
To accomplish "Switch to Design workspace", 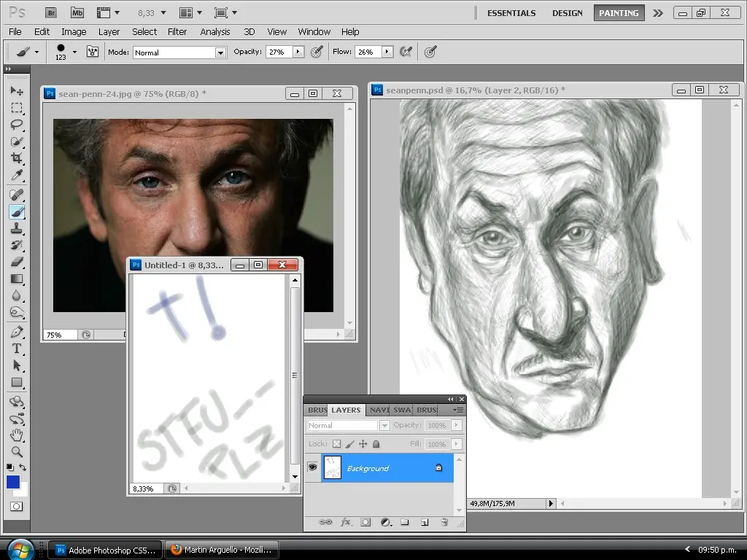I will coord(567,13).
